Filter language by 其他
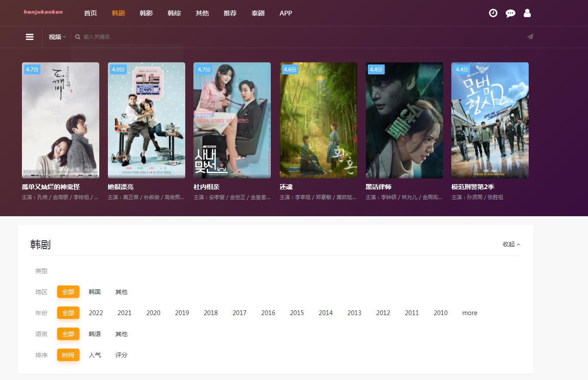 (121, 334)
